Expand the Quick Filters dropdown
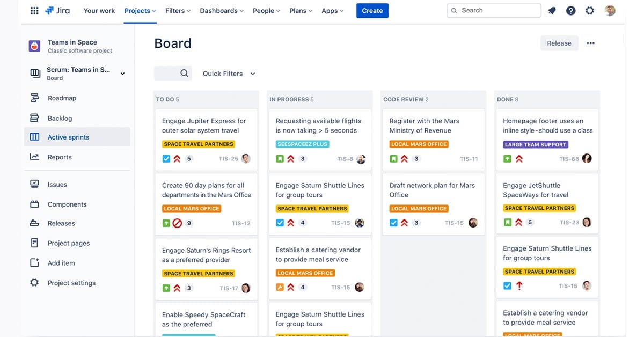644x337 pixels. 229,74
